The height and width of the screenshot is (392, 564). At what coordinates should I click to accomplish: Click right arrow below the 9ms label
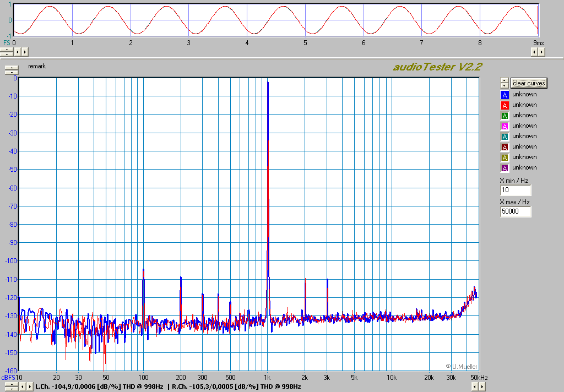click(x=541, y=52)
